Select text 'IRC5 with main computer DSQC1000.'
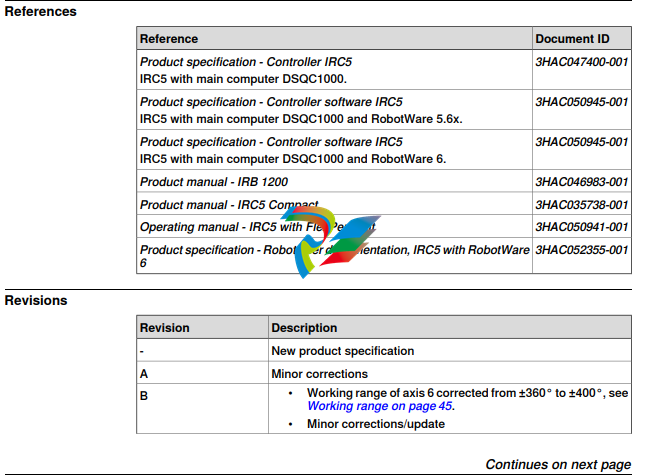 243,79
